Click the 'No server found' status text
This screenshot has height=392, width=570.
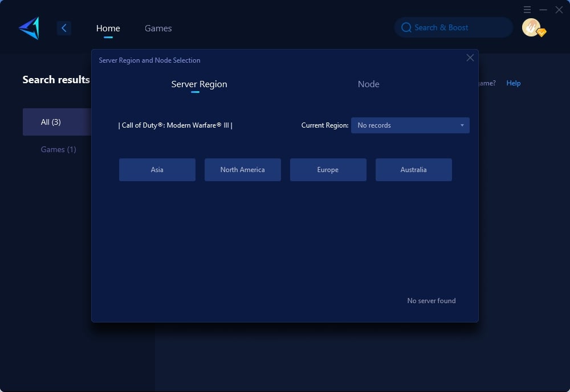431,301
